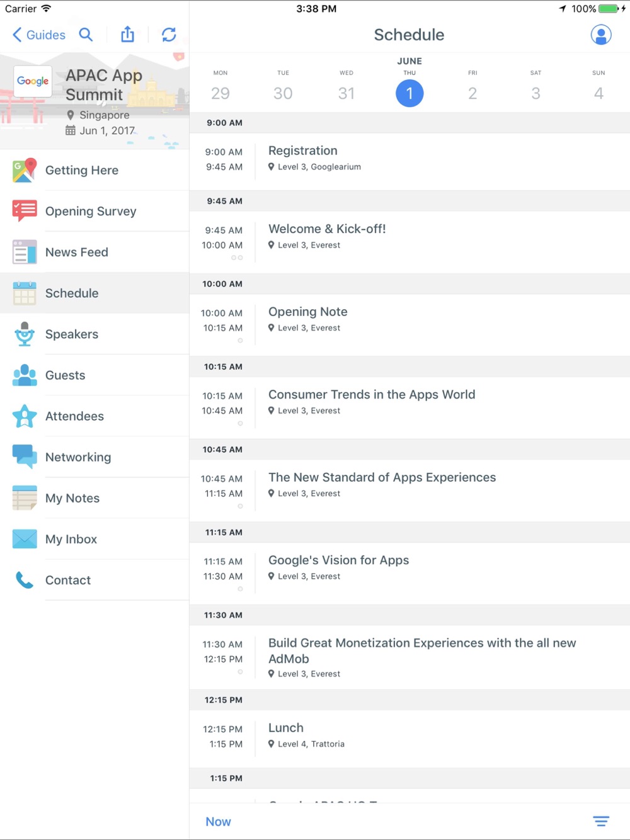Open the Lunch session
This screenshot has width=630, height=840.
pyautogui.click(x=409, y=738)
